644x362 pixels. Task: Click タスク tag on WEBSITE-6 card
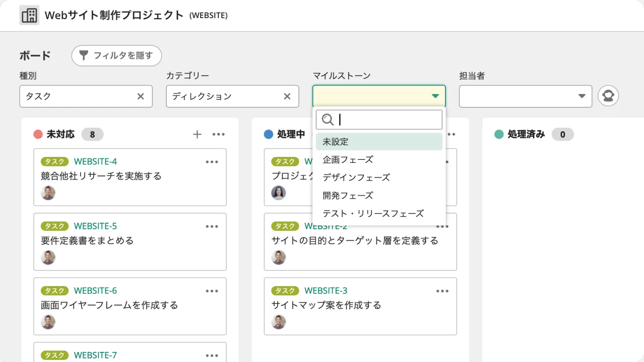(55, 291)
